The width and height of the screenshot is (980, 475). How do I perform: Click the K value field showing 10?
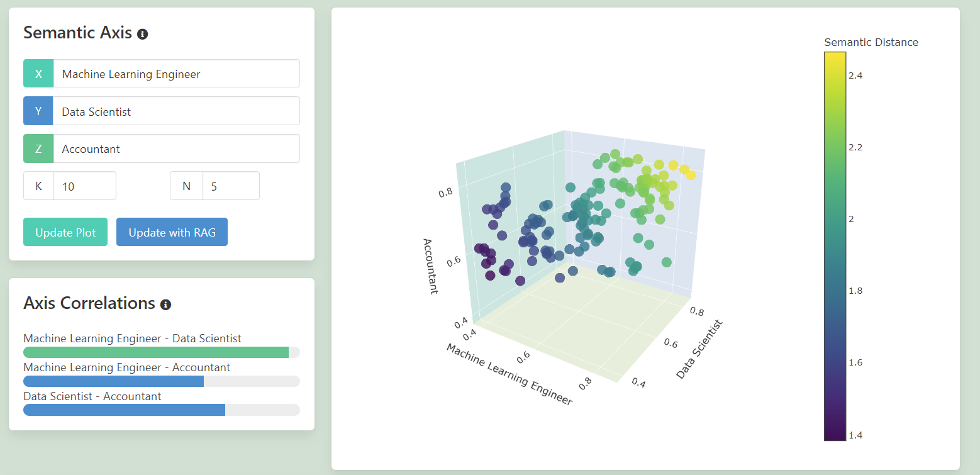click(84, 186)
